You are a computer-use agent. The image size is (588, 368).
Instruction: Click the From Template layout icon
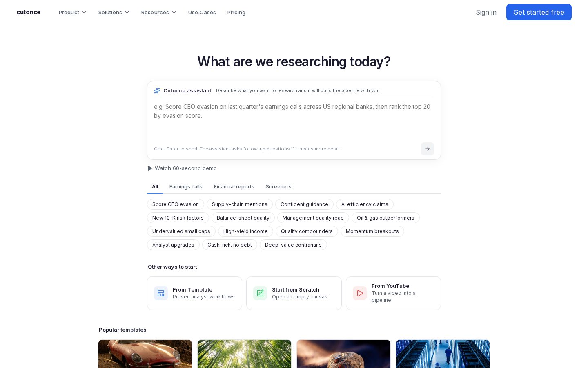tap(161, 293)
